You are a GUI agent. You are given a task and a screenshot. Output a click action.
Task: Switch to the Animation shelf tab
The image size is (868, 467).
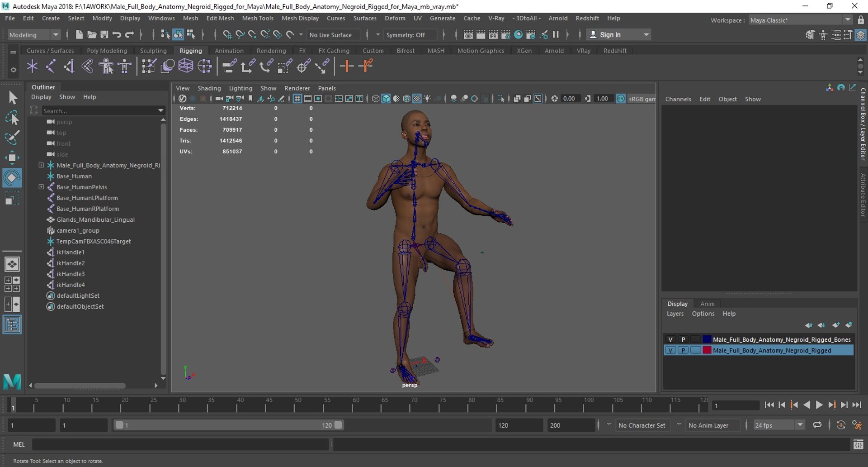click(229, 51)
